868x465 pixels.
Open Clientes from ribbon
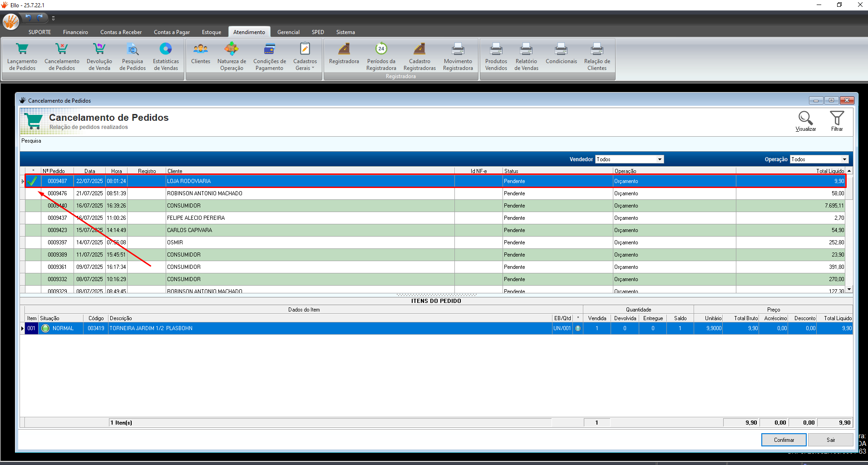pos(201,54)
